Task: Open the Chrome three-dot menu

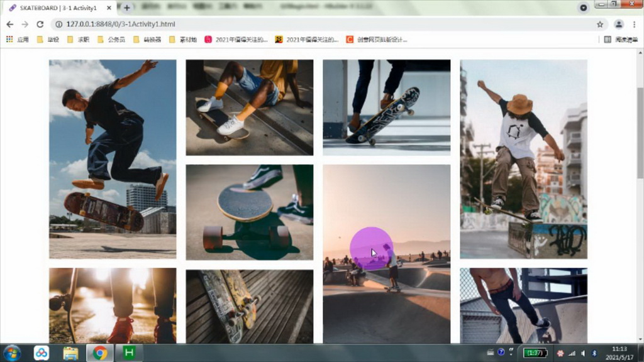Action: pyautogui.click(x=634, y=23)
